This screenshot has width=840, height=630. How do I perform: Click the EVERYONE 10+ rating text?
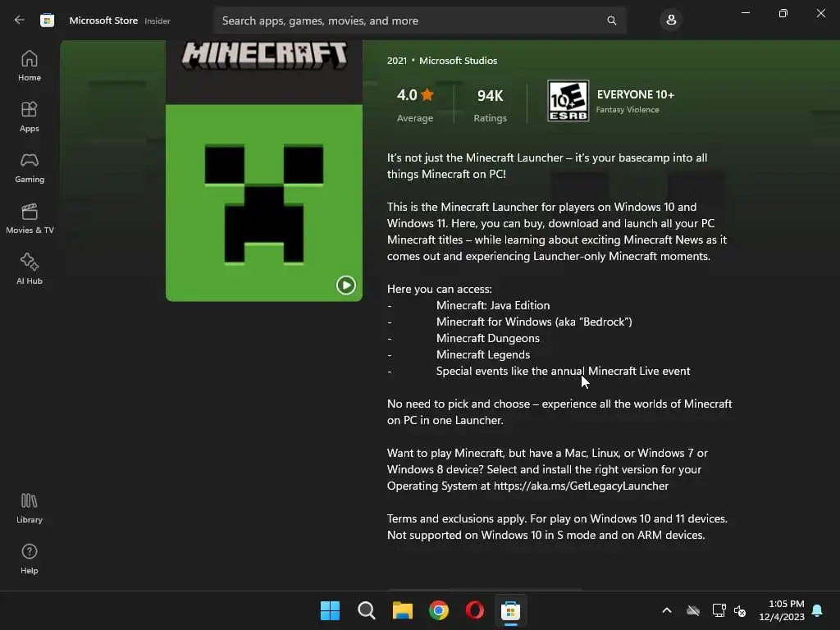tap(636, 94)
